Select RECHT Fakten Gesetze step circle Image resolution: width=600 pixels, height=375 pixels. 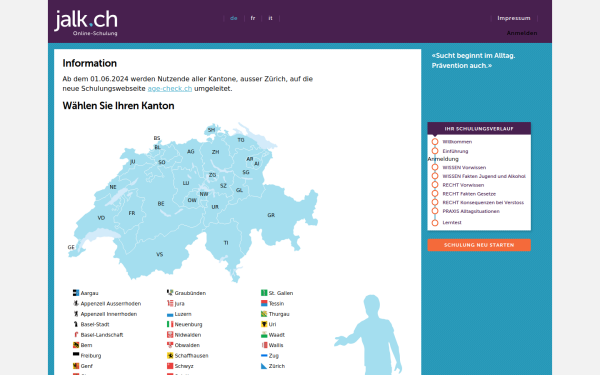coord(435,194)
